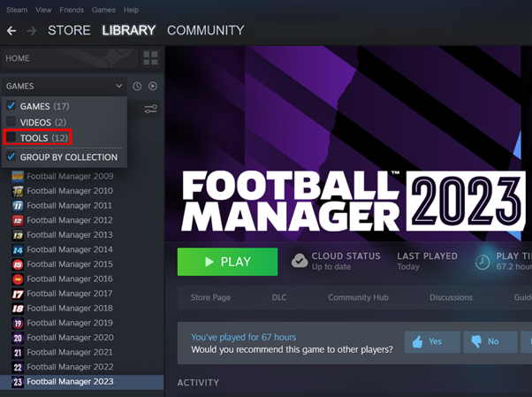
Task: Open the recent activity clock icon
Action: coord(137,87)
